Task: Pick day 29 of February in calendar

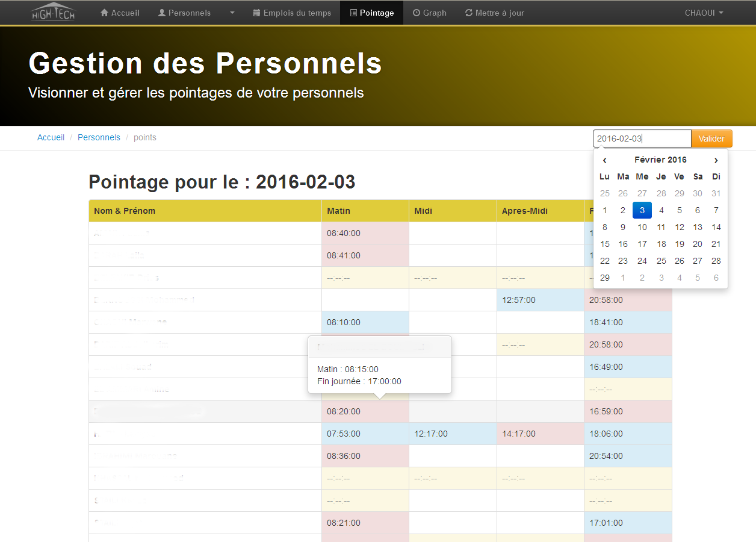Action: pyautogui.click(x=605, y=278)
